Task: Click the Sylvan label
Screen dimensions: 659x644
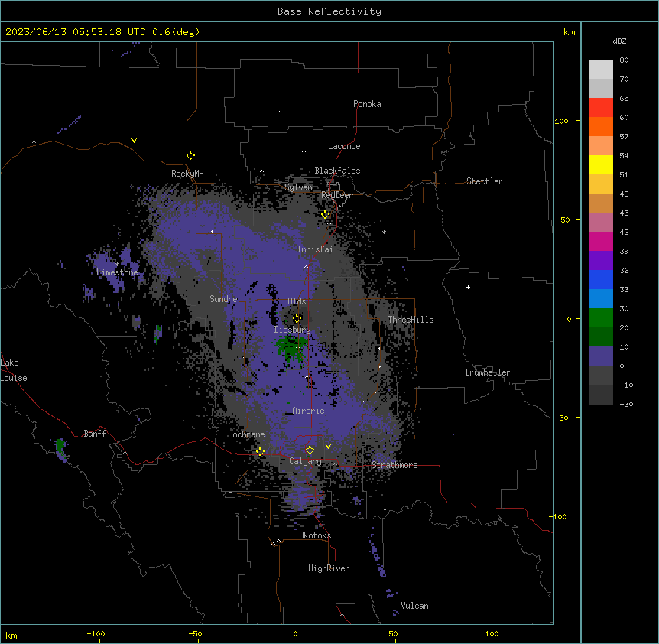Action: click(x=298, y=187)
